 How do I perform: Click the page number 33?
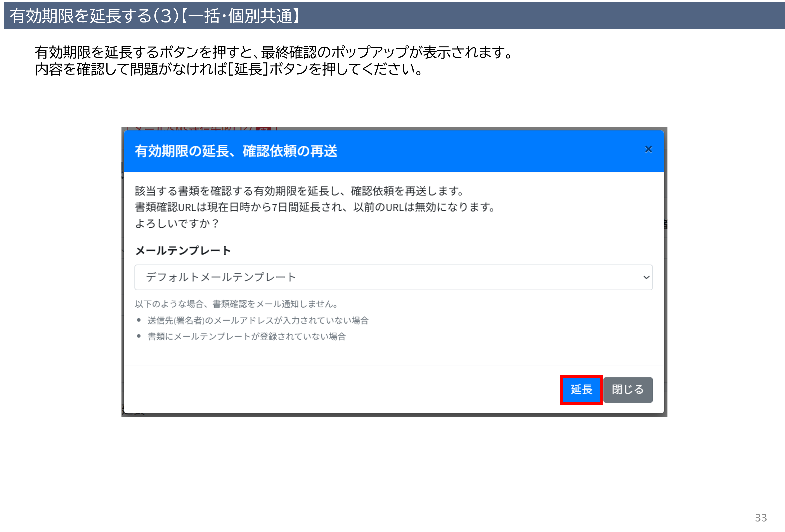coord(761,518)
